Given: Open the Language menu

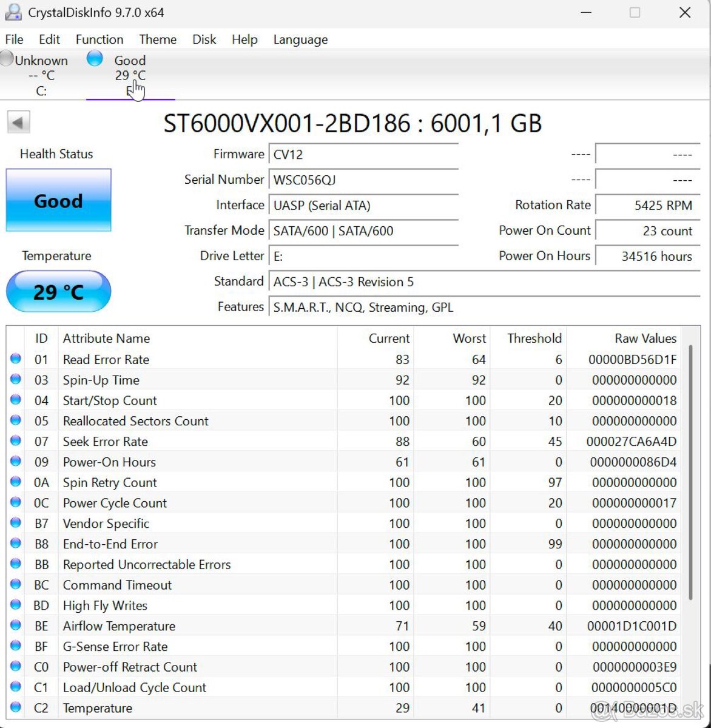Looking at the screenshot, I should click(x=300, y=39).
